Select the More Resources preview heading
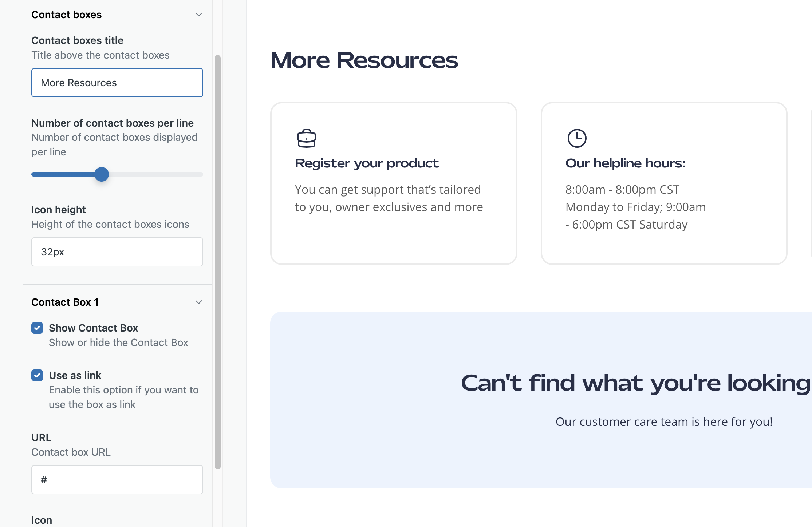 click(364, 60)
